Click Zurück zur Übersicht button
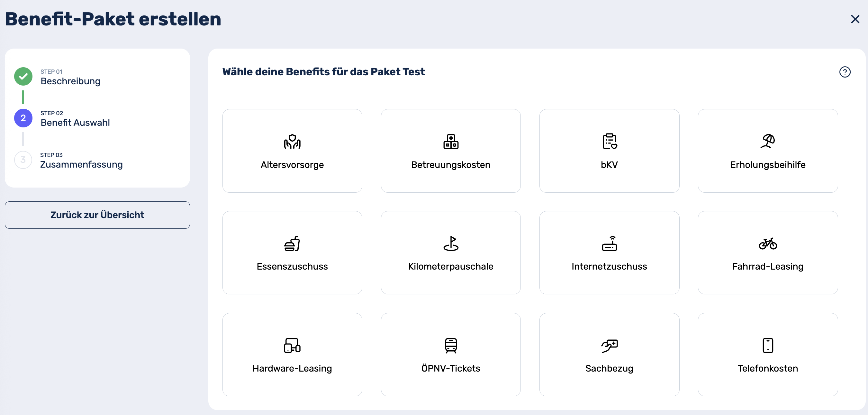The width and height of the screenshot is (868, 415). [97, 215]
